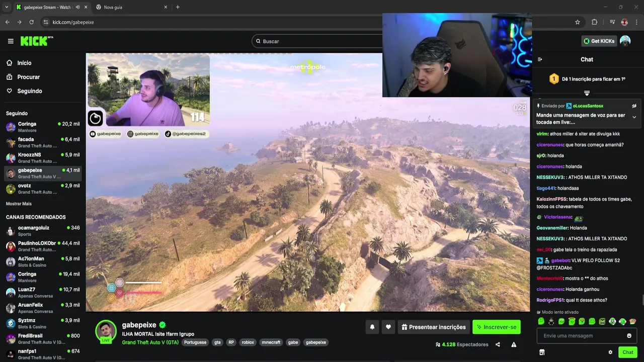Viewport: 644px width, 362px height.
Task: Open the tab search dropdown arrow
Action: coord(7,7)
